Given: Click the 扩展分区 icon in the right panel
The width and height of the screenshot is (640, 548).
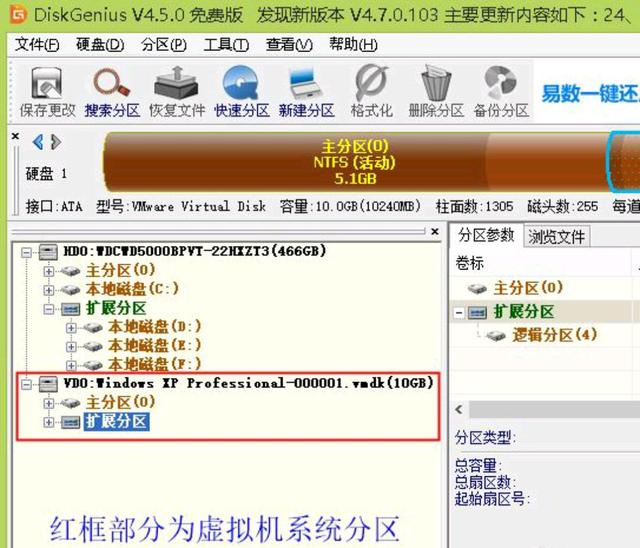Looking at the screenshot, I should pos(477,313).
